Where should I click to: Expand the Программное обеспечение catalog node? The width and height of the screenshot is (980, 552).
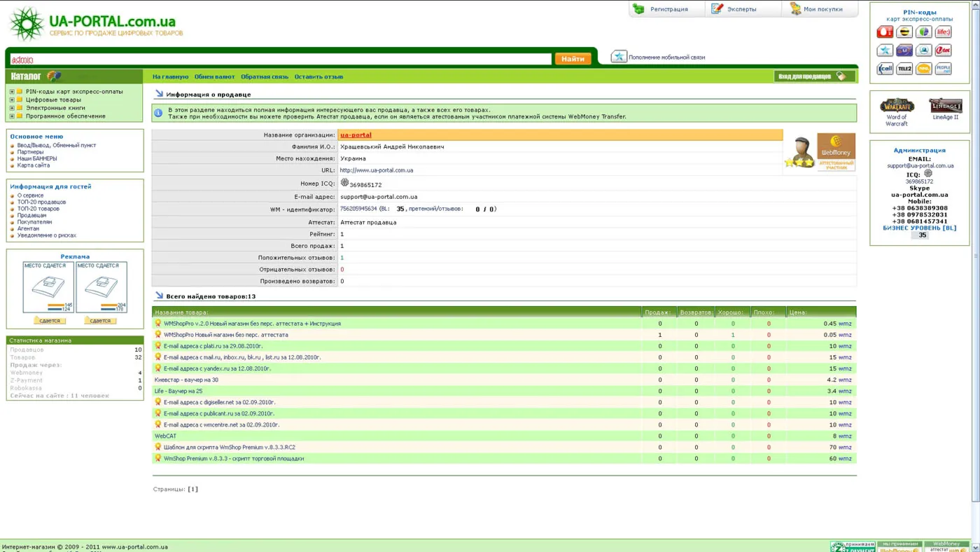click(x=12, y=116)
